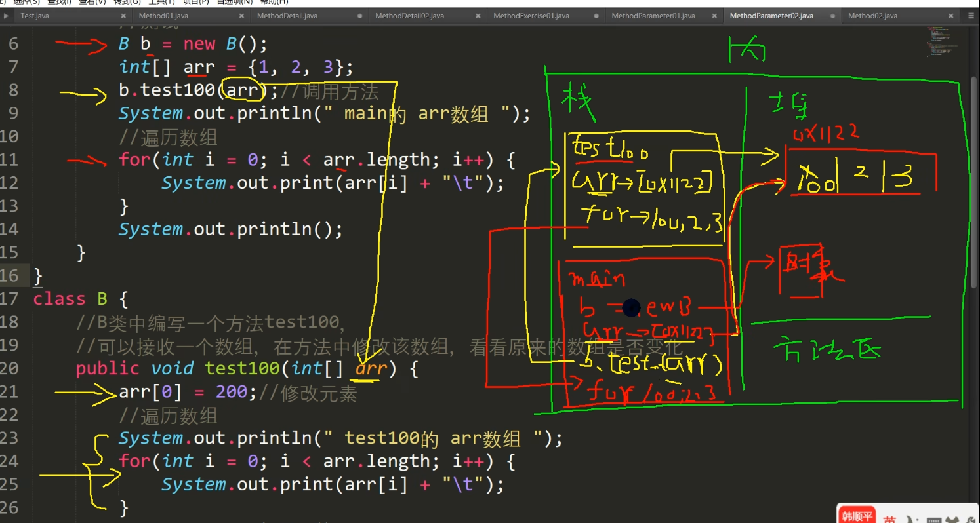
Task: Close the MethodParameter01.java tab
Action: coord(714,16)
